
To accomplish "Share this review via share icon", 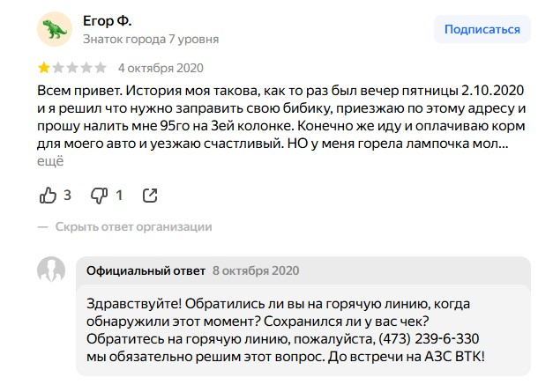I will tap(150, 195).
